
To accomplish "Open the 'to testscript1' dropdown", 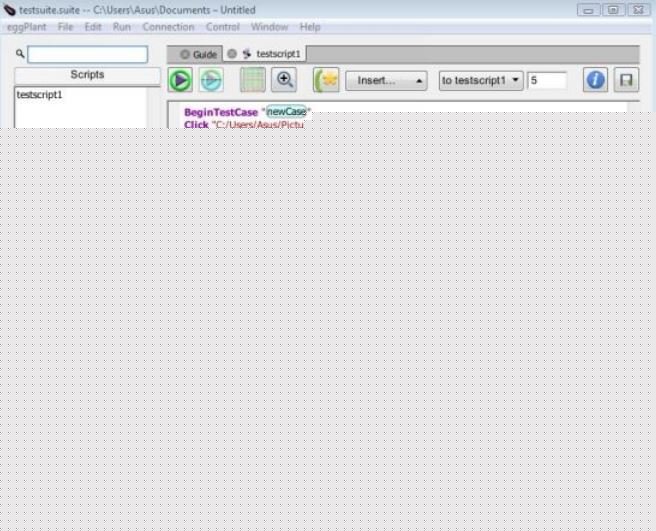I will point(481,80).
